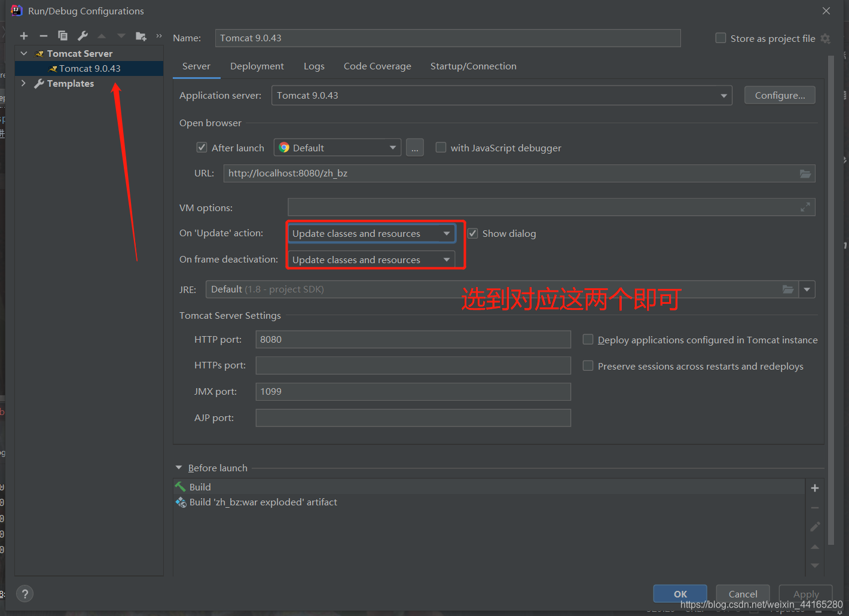
Task: Click the Configure... button
Action: tap(780, 95)
